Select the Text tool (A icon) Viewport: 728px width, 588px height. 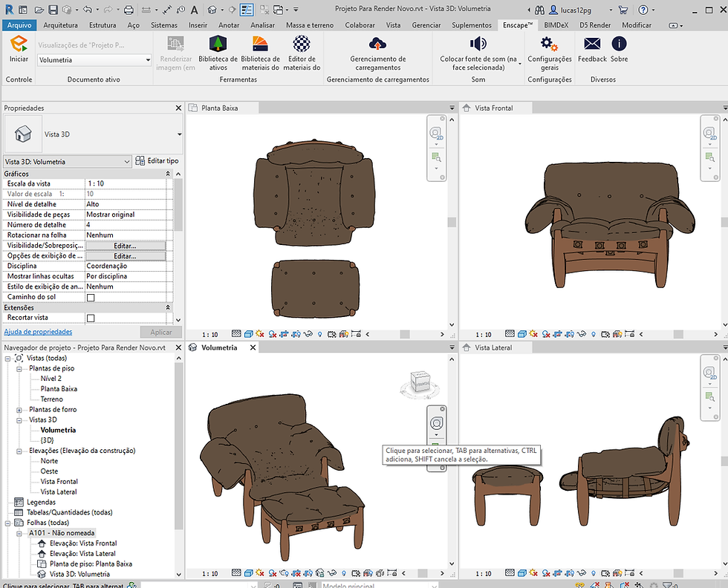click(195, 10)
